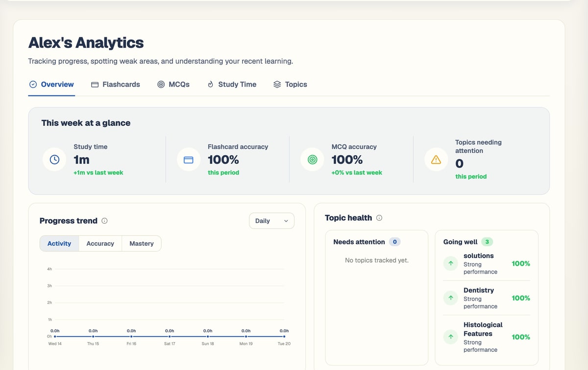
Task: Click the 100% value next to Dentistry
Action: [x=521, y=298]
